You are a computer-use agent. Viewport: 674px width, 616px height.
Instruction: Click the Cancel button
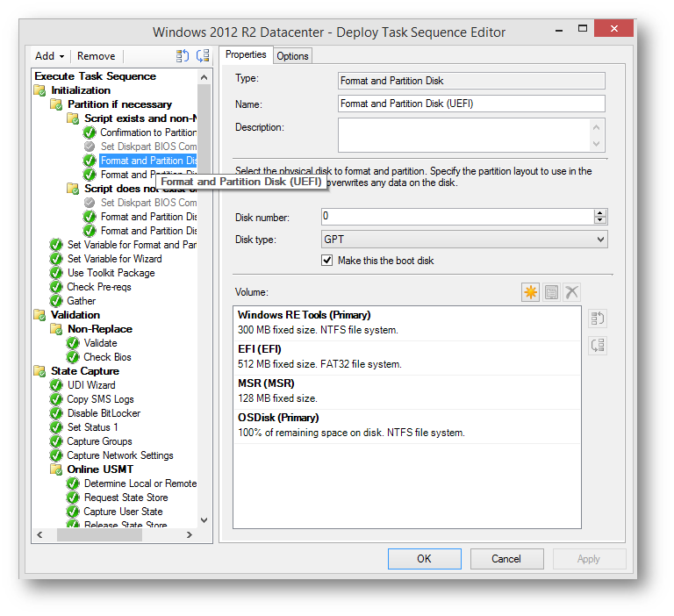pos(506,559)
